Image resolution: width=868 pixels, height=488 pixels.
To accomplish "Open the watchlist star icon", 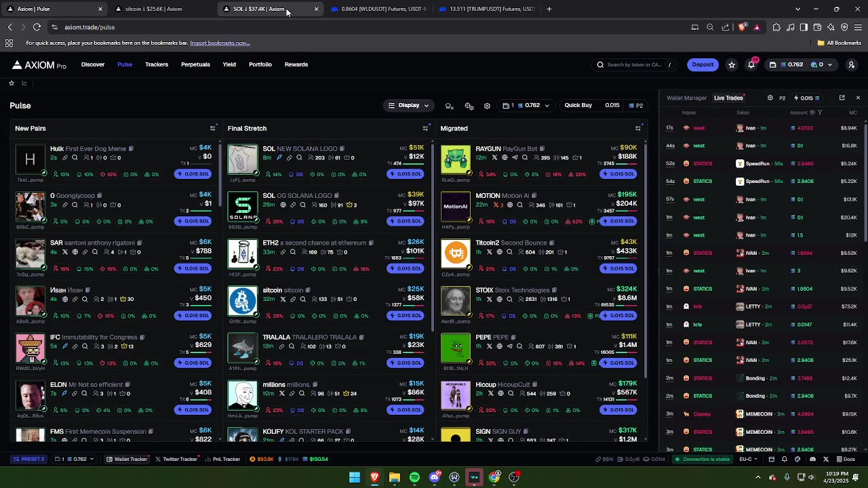I will (x=732, y=65).
